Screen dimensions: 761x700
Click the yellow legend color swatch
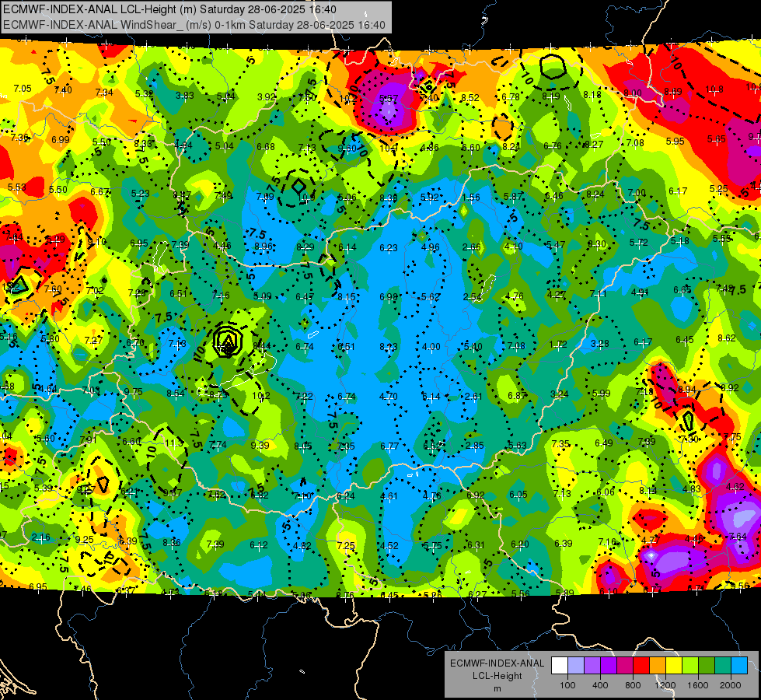click(674, 666)
